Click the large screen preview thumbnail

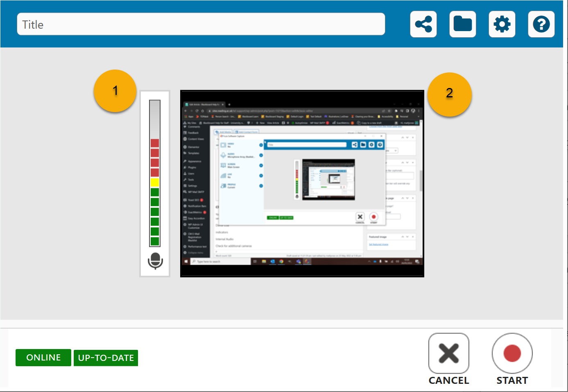(302, 184)
